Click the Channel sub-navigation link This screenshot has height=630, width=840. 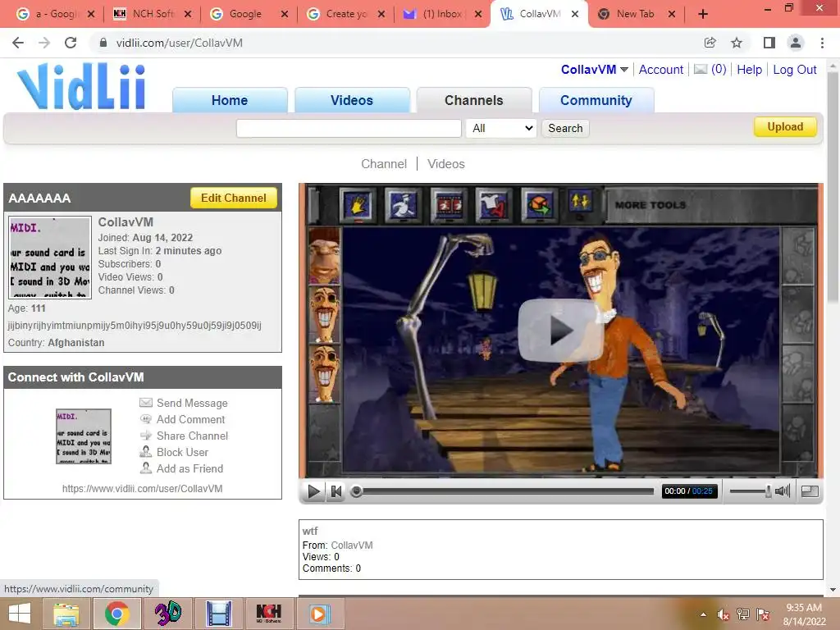click(384, 164)
